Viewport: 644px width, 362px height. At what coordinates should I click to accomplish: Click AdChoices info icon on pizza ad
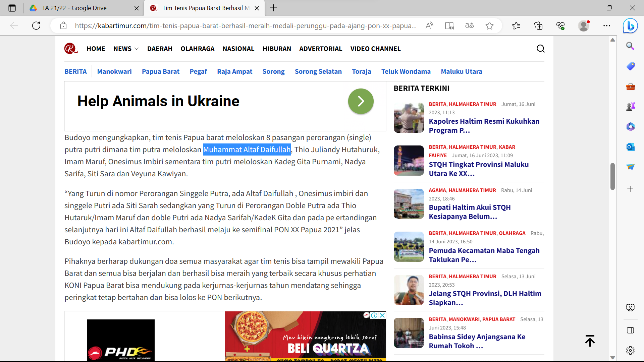pos(374,315)
